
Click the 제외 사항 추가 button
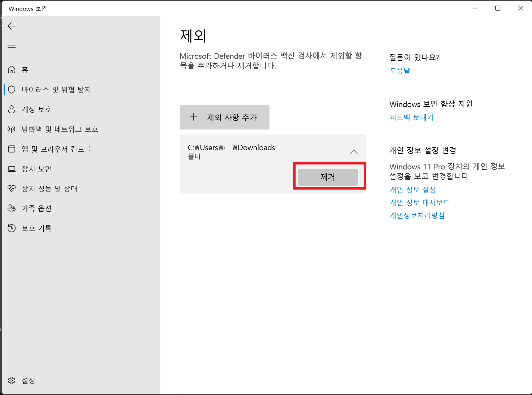225,117
